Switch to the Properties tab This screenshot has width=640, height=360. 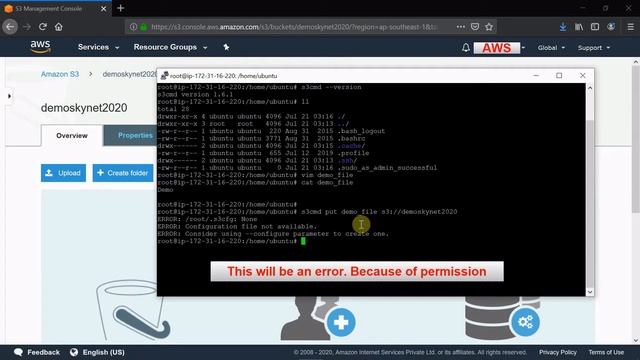click(x=131, y=136)
